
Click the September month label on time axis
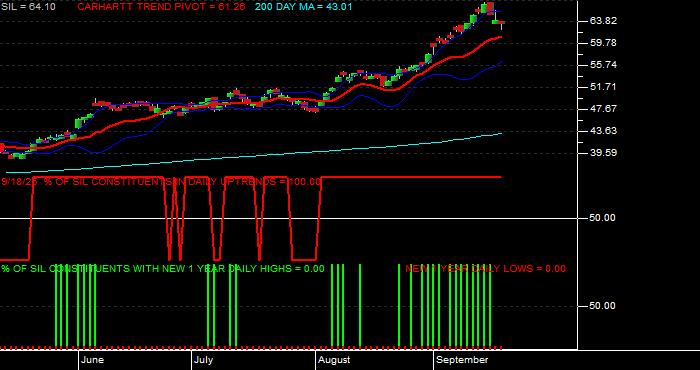coord(462,360)
